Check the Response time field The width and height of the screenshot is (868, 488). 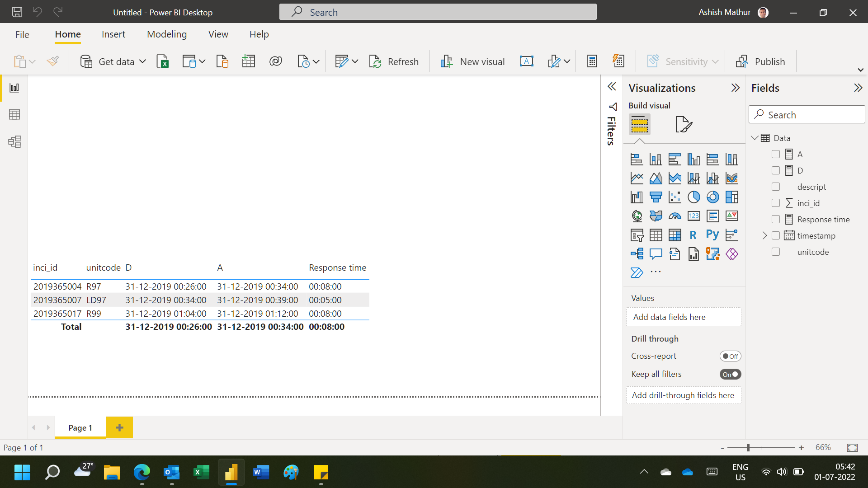click(776, 219)
